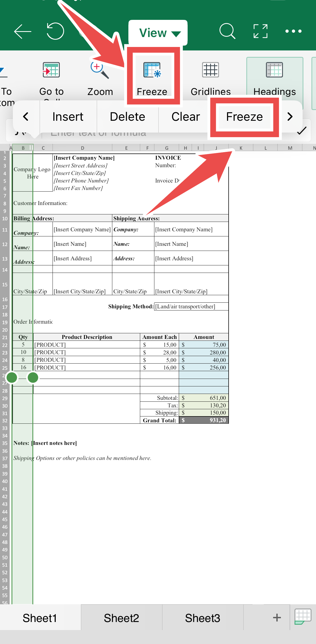Screen dimensions: 316x644
Task: Select column B header
Action: tap(23, 148)
